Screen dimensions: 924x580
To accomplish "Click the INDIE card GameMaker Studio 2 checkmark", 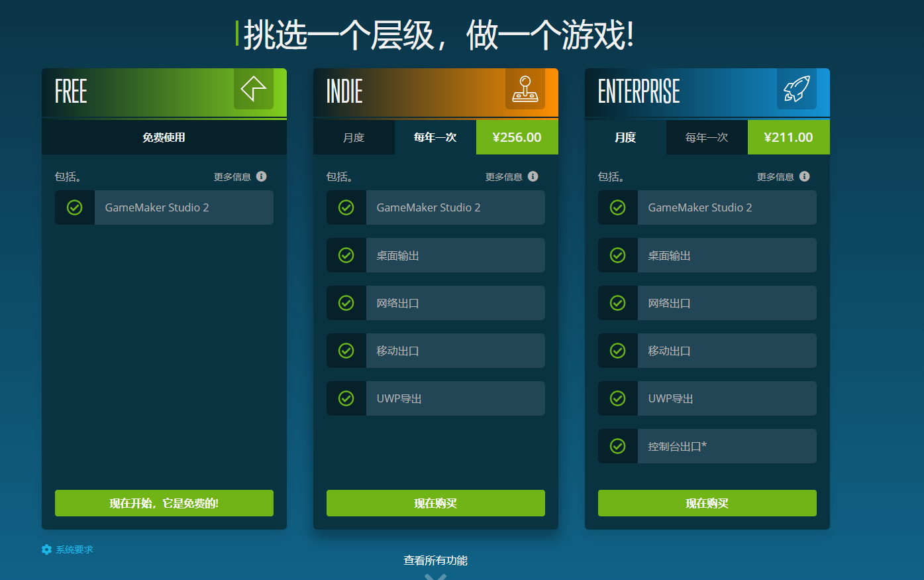I will (x=346, y=207).
